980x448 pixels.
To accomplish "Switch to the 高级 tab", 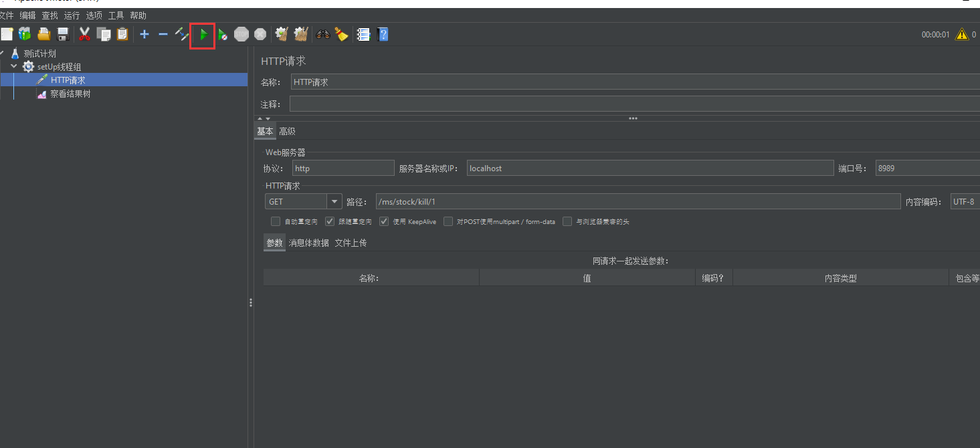I will click(x=287, y=131).
